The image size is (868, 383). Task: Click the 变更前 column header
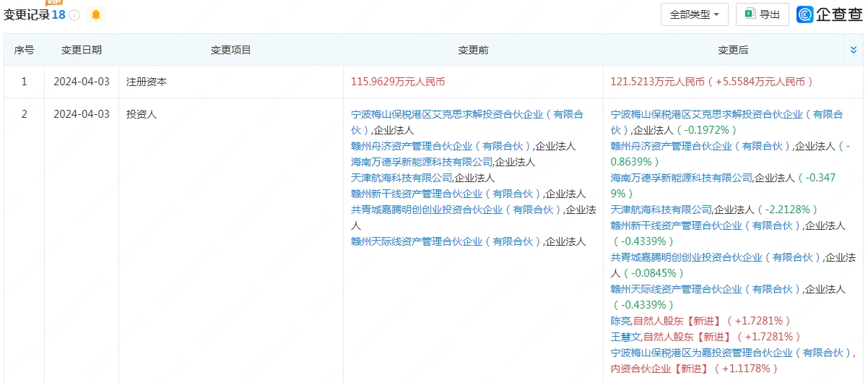(473, 50)
